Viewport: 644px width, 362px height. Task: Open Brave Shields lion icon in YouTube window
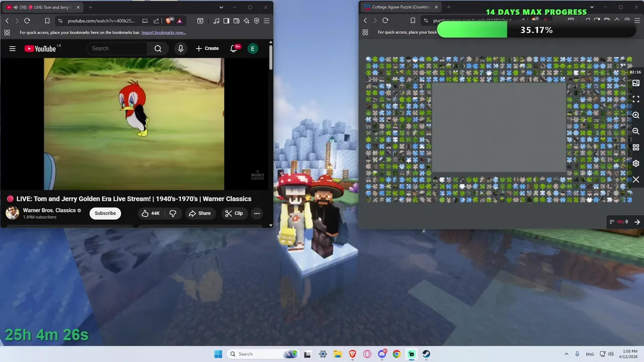[169, 21]
